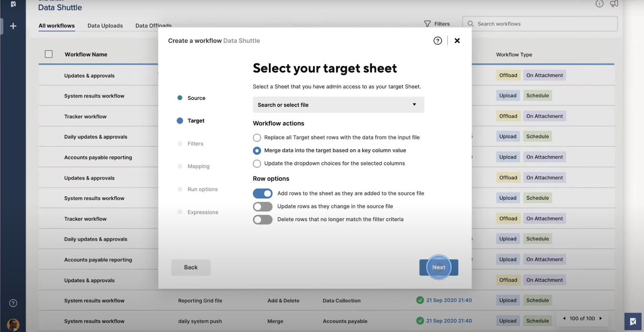Click the Add & Delete cell
The width and height of the screenshot is (644, 332).
283,301
